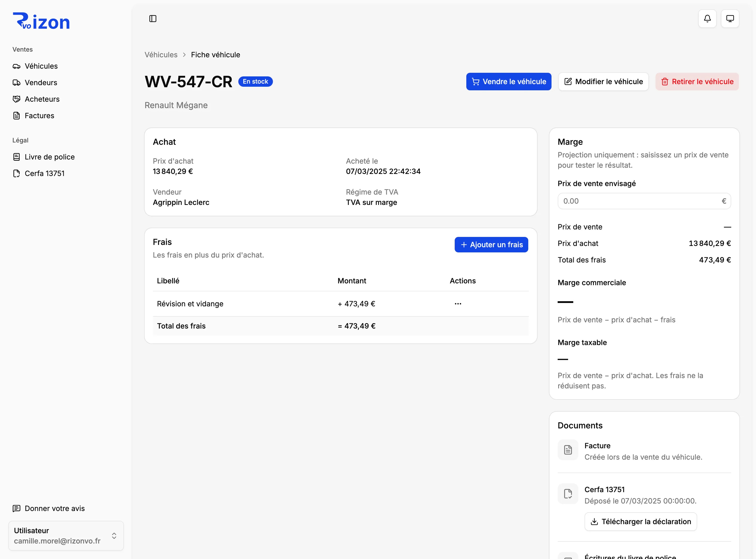Viewport: 756px width, 559px height.
Task: Click Retirer le véhicule button
Action: pyautogui.click(x=697, y=82)
